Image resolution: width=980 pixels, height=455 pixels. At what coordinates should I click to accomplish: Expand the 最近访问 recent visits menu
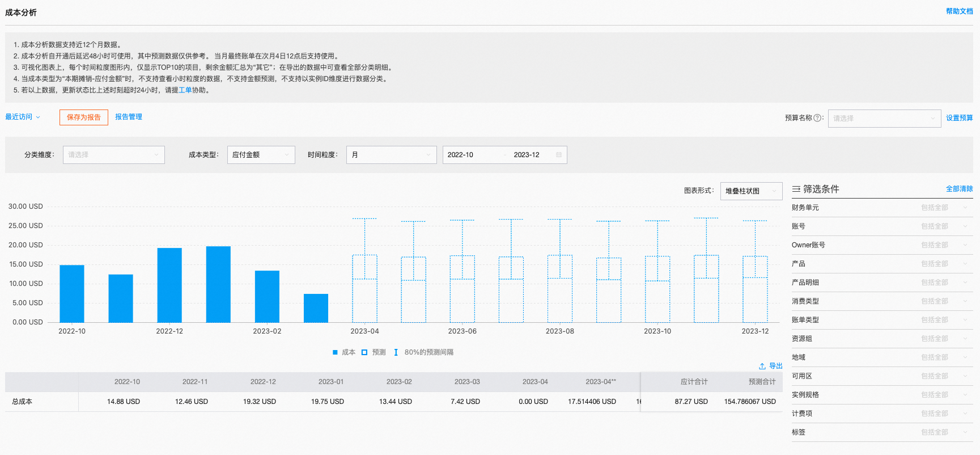(x=23, y=117)
